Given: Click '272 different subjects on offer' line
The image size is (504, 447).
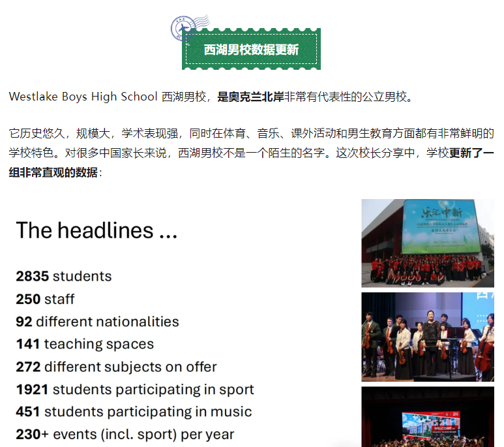Looking at the screenshot, I should [116, 367].
